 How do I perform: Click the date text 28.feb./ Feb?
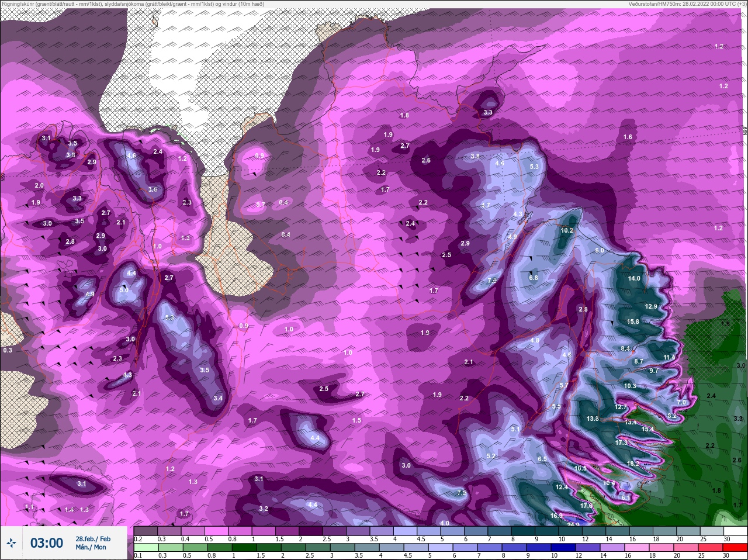[x=93, y=538]
